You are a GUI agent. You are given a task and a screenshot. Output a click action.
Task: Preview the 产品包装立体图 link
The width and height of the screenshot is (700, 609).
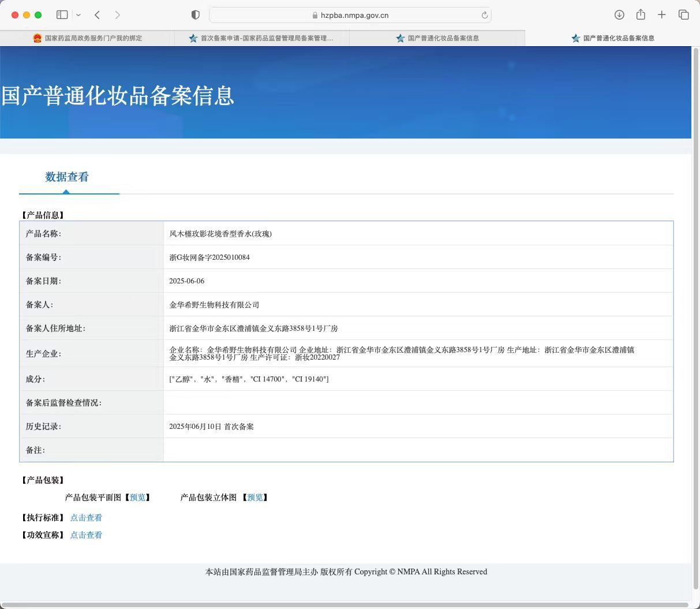coord(255,498)
